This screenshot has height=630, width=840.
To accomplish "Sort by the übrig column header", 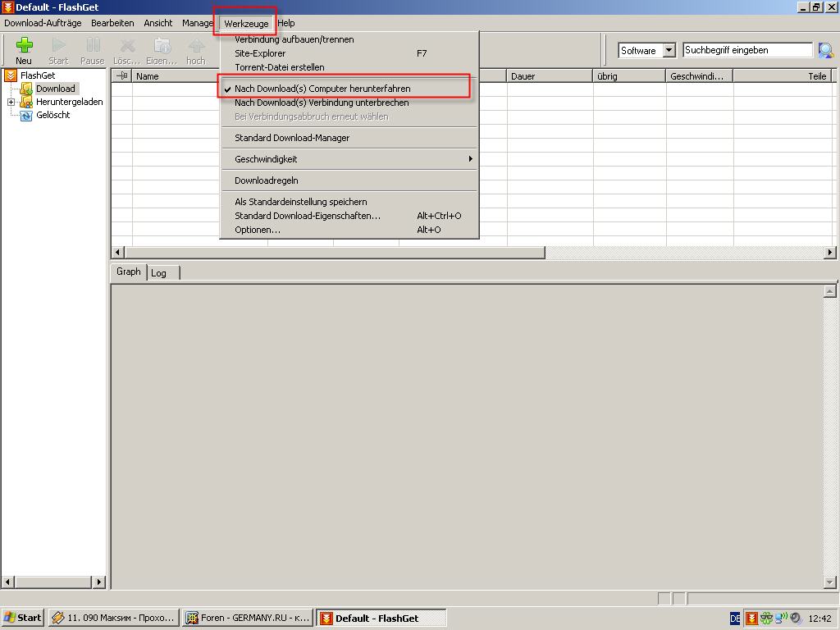I will click(x=629, y=76).
